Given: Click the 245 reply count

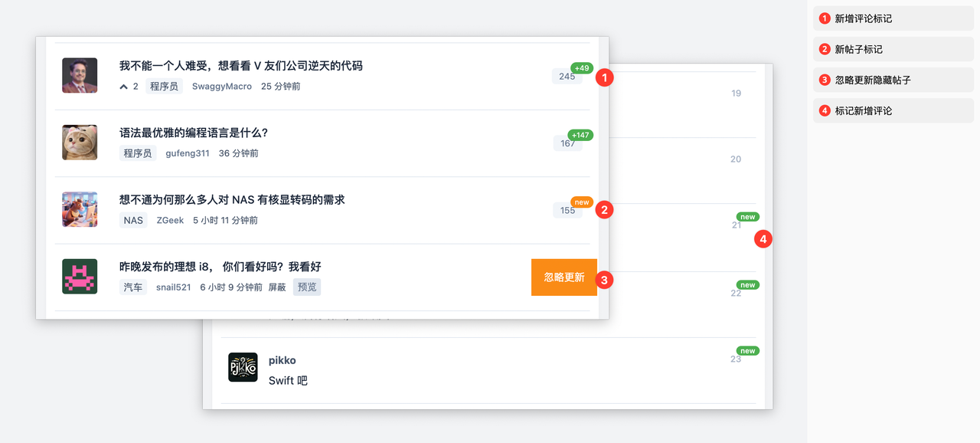Looking at the screenshot, I should [x=567, y=77].
